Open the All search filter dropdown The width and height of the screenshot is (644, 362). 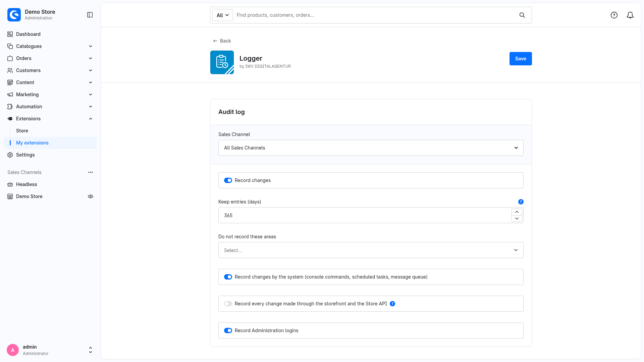point(223,15)
